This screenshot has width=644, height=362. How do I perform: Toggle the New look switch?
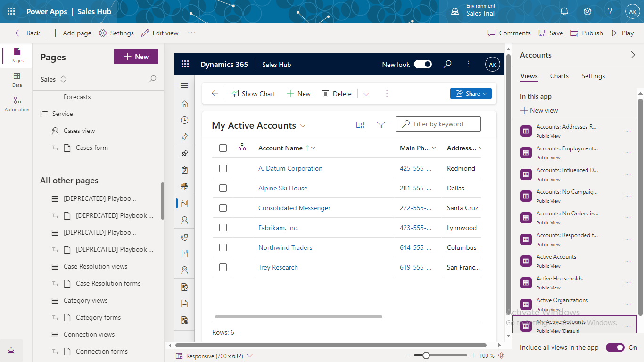(422, 64)
